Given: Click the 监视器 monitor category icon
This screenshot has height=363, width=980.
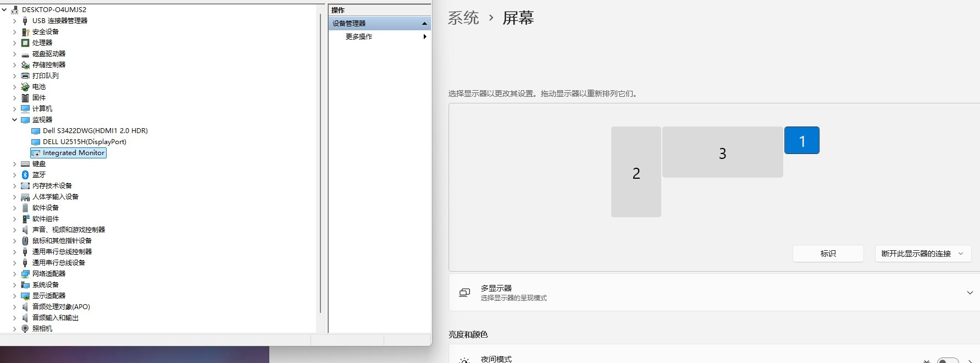Looking at the screenshot, I should coord(25,119).
